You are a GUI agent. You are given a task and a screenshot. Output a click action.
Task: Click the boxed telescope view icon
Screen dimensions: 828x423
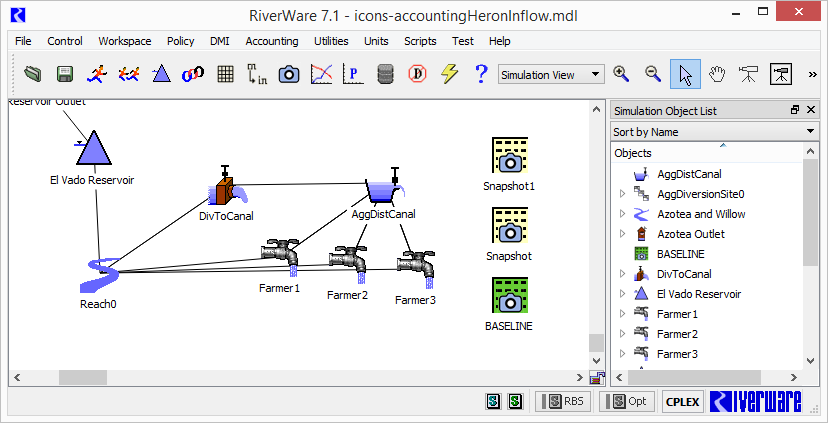pyautogui.click(x=780, y=74)
